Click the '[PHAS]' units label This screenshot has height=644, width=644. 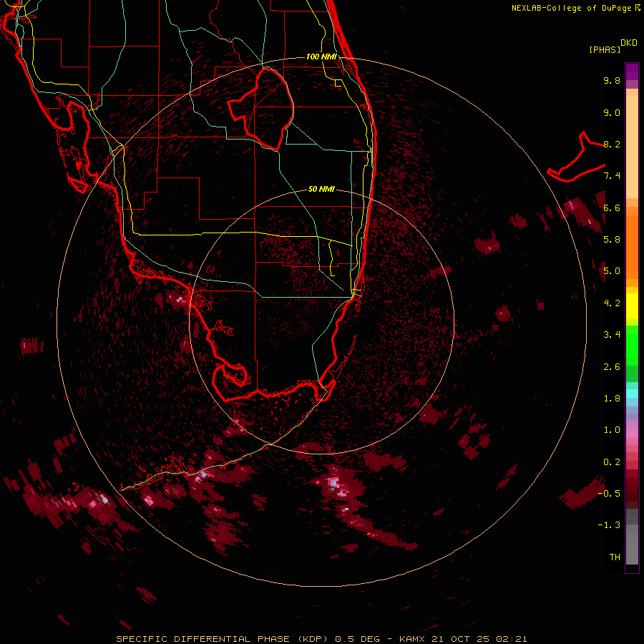605,49
